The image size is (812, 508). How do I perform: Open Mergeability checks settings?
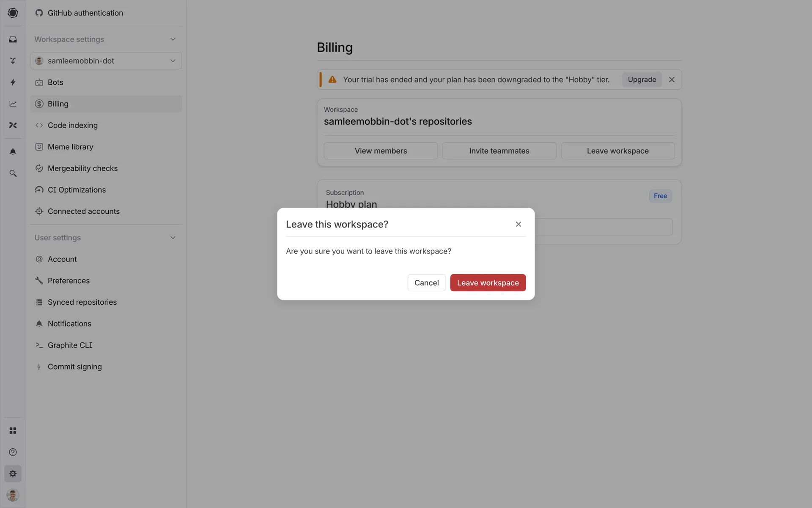tap(82, 168)
